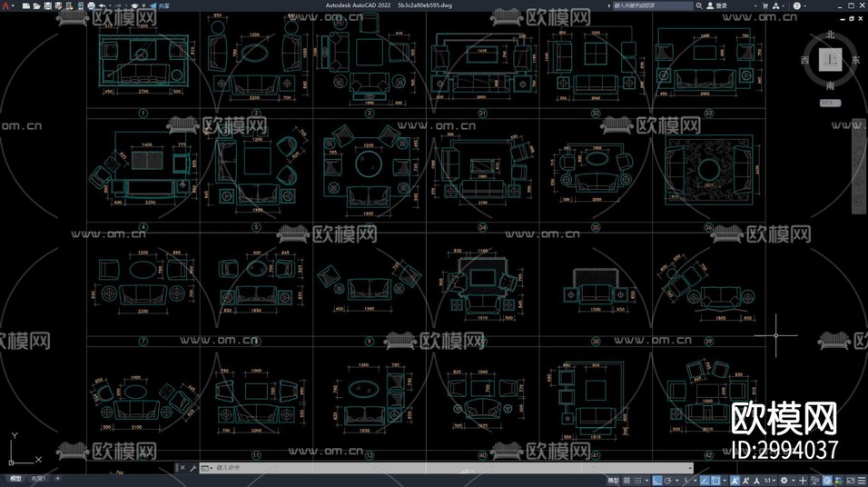Toggle isometric drafting in status bar
This screenshot has width=868, height=487.
(x=686, y=481)
